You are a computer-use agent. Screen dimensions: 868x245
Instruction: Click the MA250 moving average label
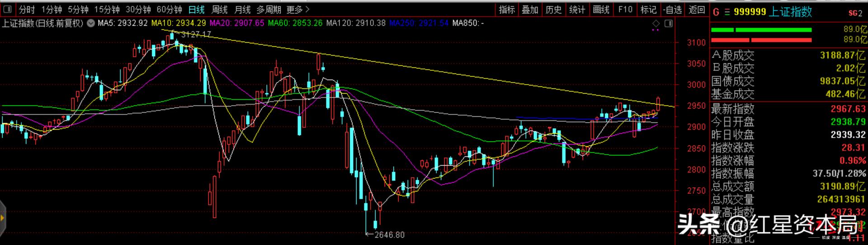pyautogui.click(x=419, y=23)
